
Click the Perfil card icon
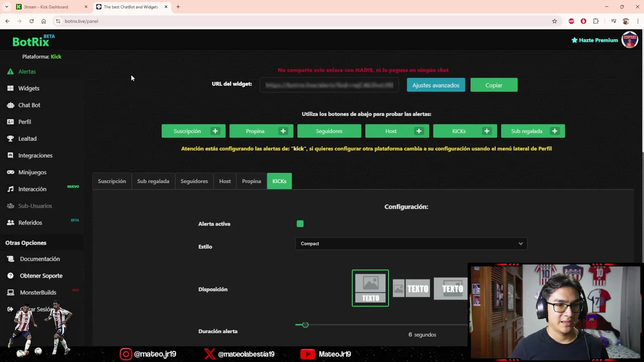10,122
